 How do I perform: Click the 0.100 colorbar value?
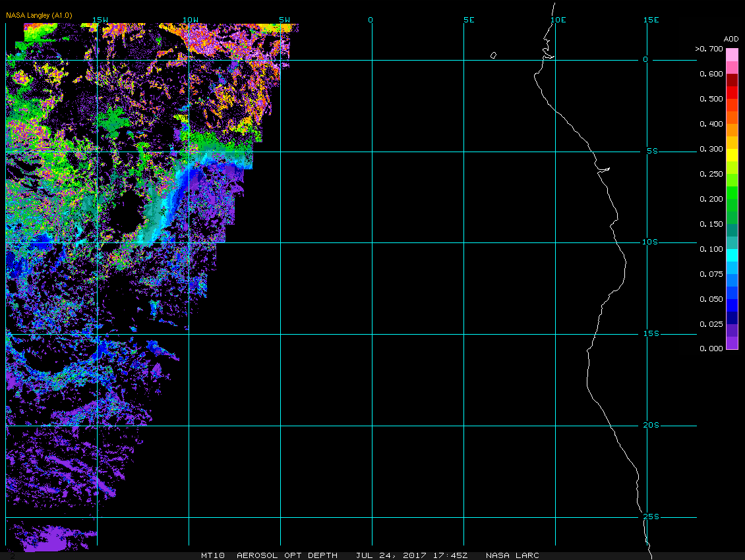(711, 249)
